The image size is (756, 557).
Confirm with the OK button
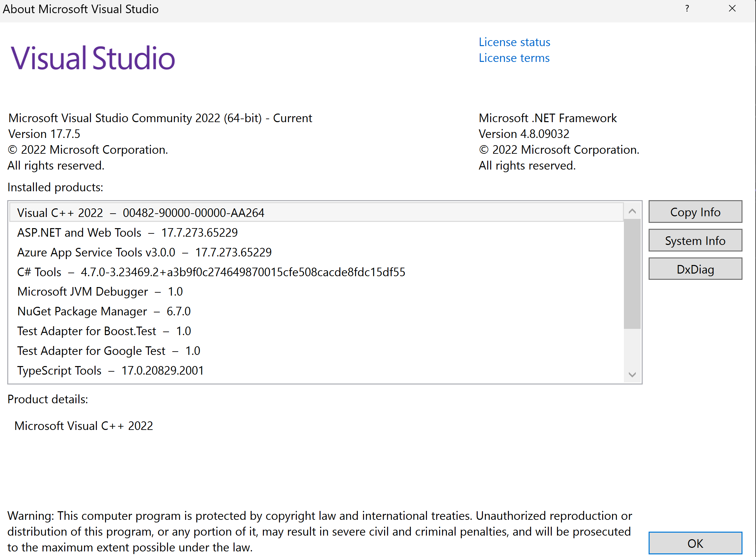695,543
